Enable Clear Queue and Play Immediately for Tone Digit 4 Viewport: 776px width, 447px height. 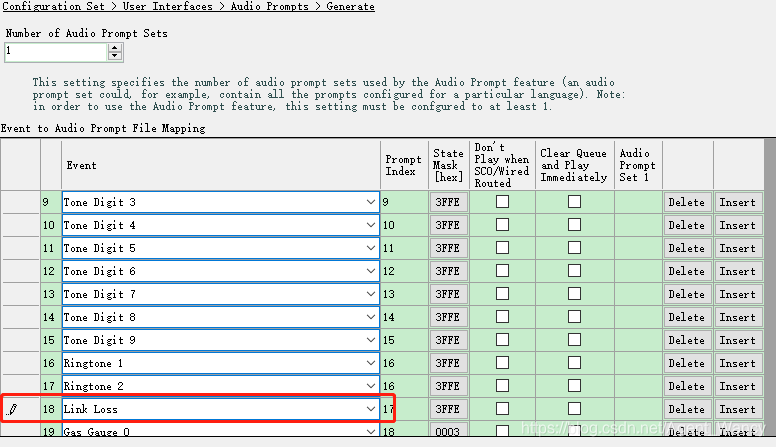click(x=574, y=225)
